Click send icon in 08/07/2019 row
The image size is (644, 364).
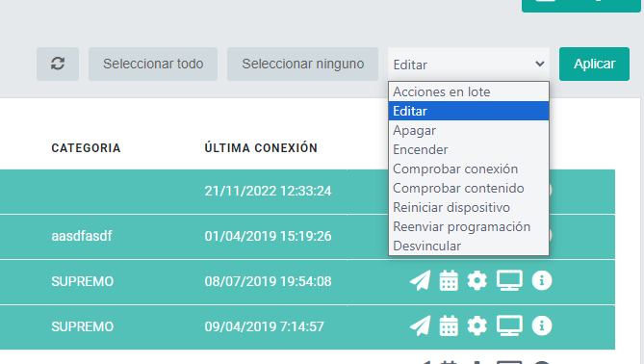[x=420, y=281]
